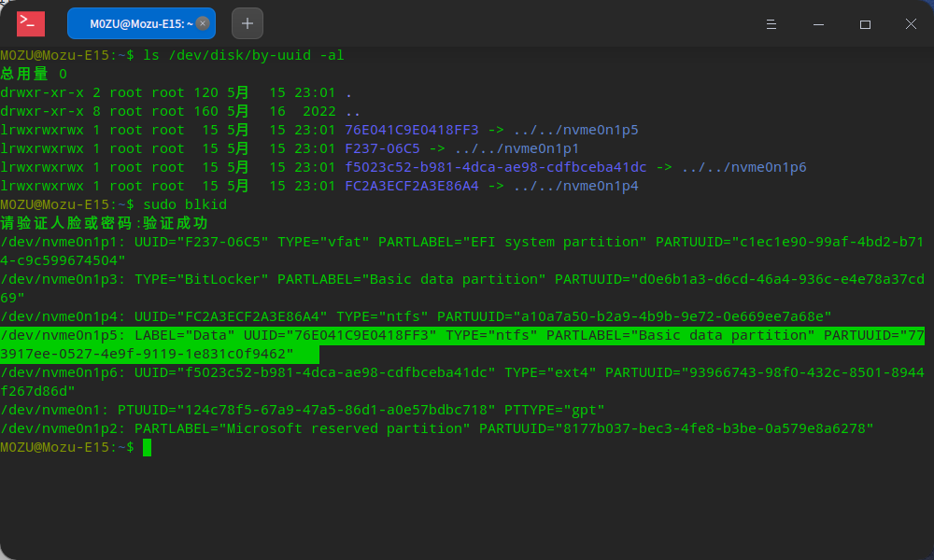The image size is (934, 560).
Task: Minimize the terminal window
Action: click(817, 23)
